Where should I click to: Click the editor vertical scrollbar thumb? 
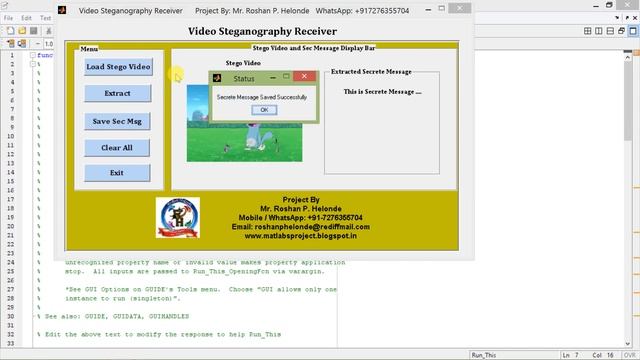tap(628, 101)
